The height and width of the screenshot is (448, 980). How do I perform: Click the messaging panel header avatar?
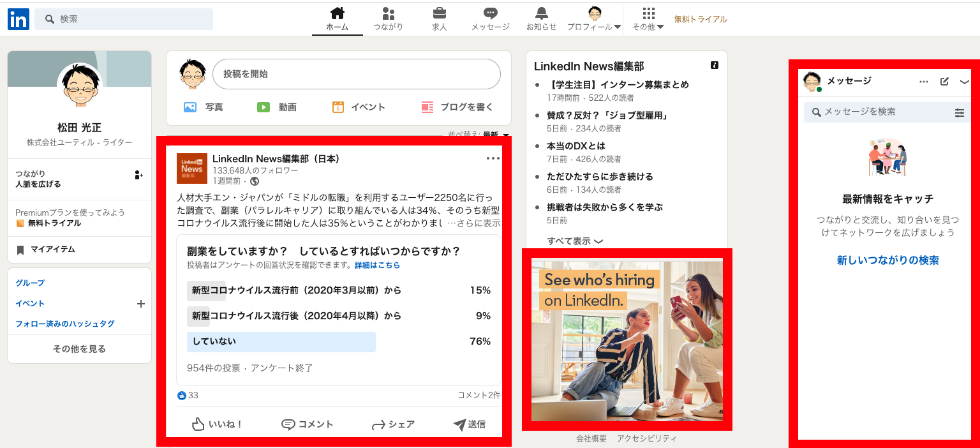(812, 82)
